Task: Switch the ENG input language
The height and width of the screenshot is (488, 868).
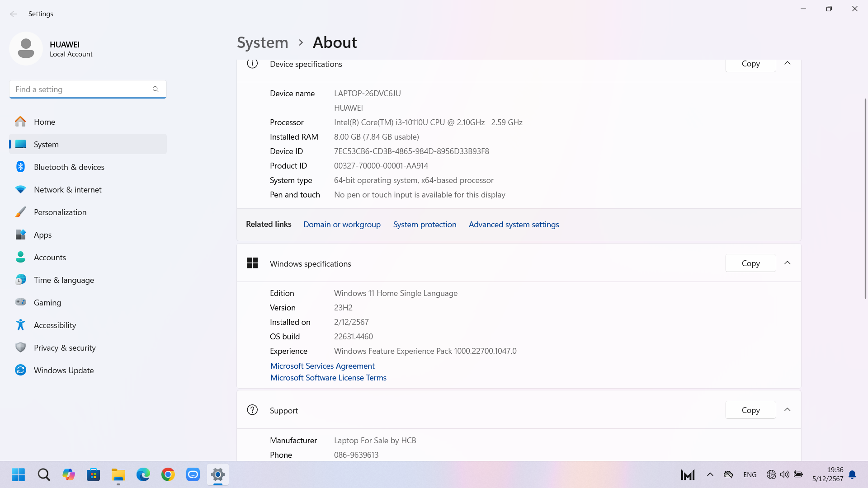Action: pyautogui.click(x=750, y=475)
